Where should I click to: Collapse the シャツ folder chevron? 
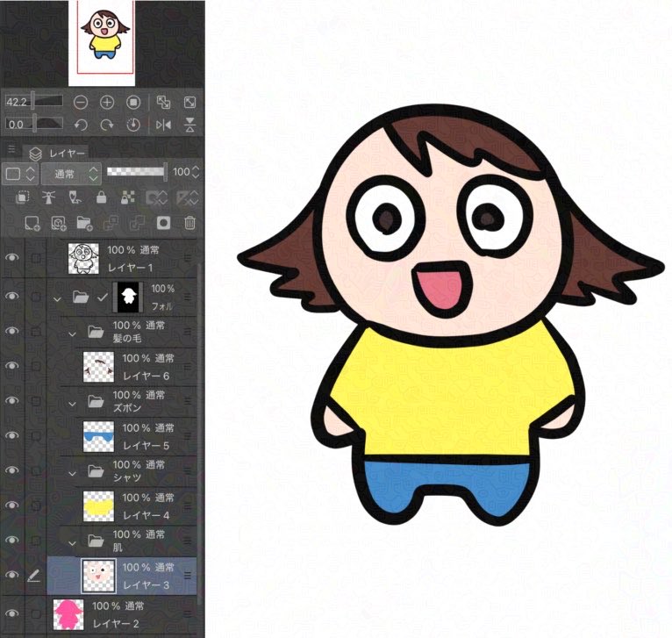coord(73,473)
